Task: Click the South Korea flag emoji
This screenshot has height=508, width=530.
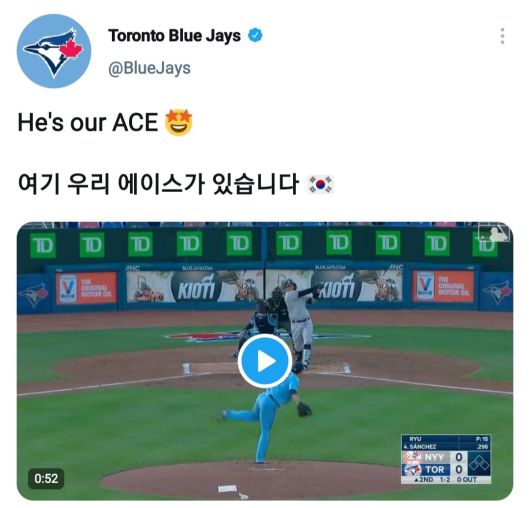Action: coord(320,185)
